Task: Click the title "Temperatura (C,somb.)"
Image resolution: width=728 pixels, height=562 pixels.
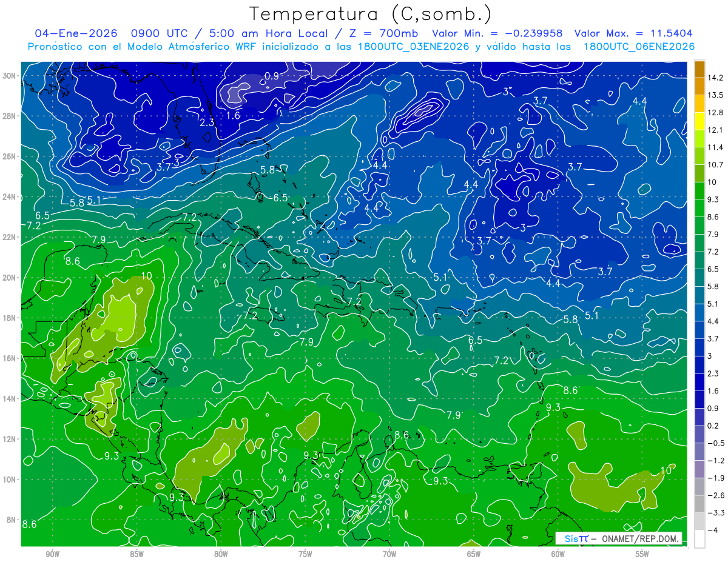Action: pos(371,14)
